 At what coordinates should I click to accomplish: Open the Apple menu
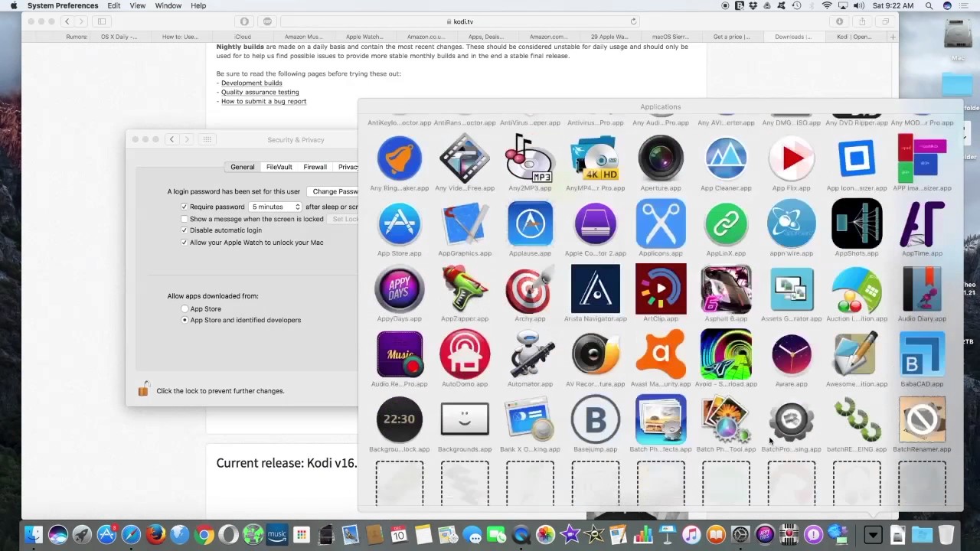point(13,5)
